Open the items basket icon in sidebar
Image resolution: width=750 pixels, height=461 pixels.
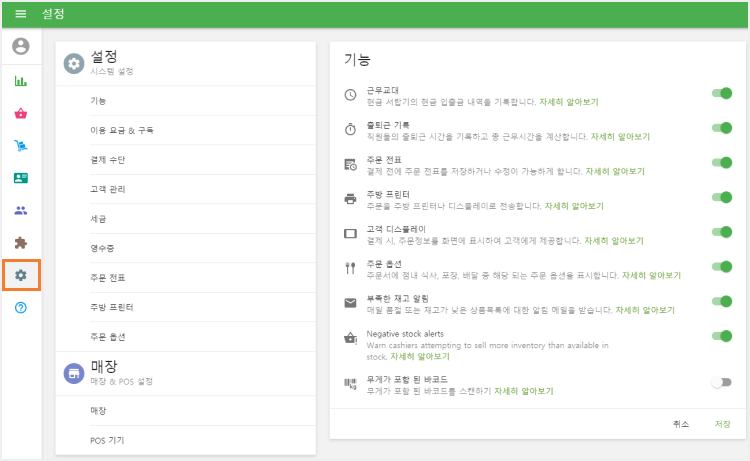click(x=20, y=113)
